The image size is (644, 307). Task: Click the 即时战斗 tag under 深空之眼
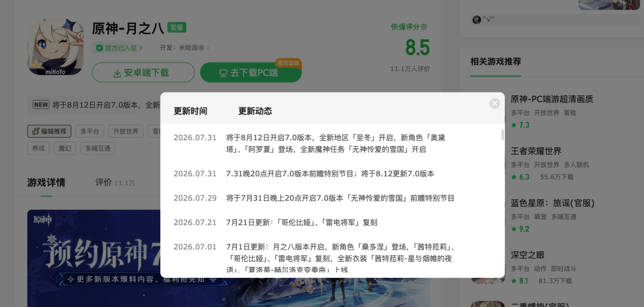pyautogui.click(x=563, y=269)
